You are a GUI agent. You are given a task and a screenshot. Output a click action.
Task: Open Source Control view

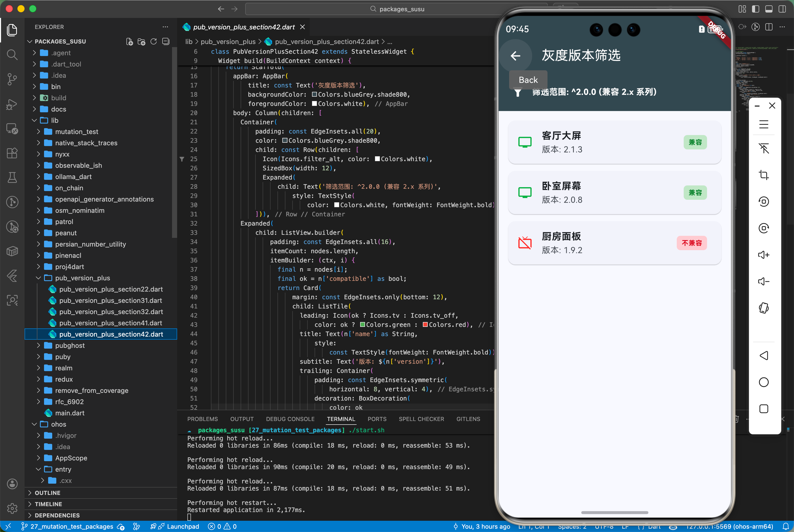[12, 79]
